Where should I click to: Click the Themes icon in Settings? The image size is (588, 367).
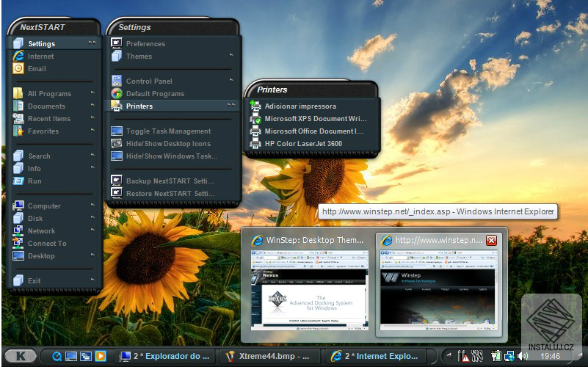point(117,57)
